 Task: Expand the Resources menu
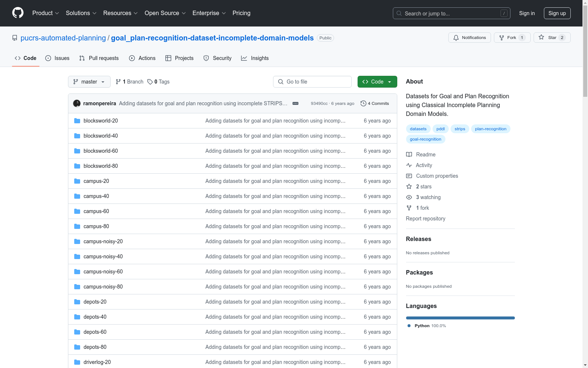click(x=121, y=13)
